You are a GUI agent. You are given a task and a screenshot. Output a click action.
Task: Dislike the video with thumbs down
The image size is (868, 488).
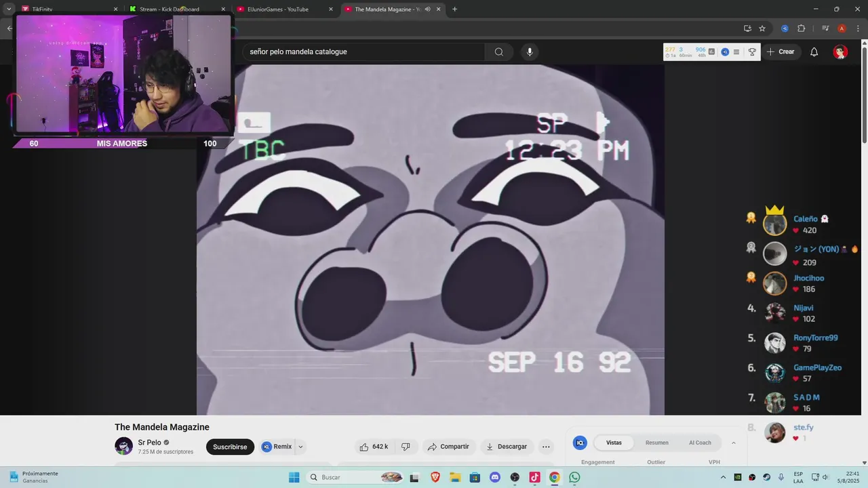point(406,447)
